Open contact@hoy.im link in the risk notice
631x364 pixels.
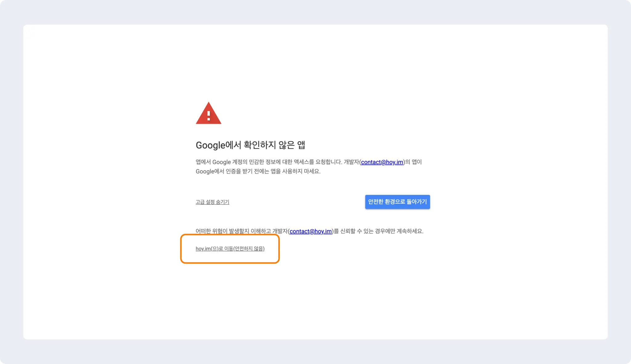[311, 231]
